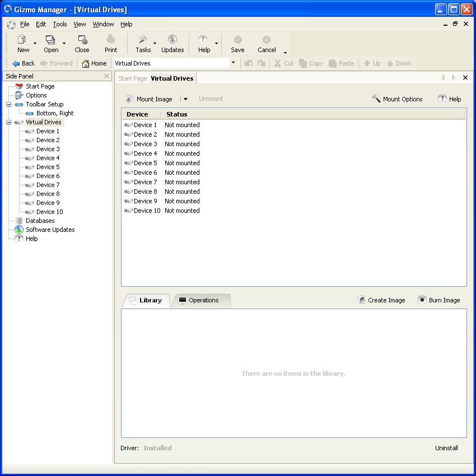Viewport: 476px width, 476px height.
Task: Click the New toolbar icon
Action: pyautogui.click(x=23, y=44)
